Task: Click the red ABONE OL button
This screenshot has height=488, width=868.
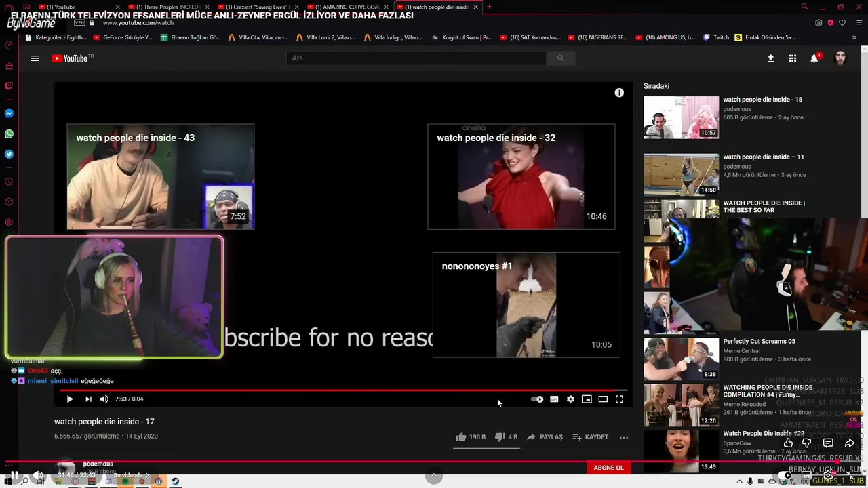Action: pyautogui.click(x=608, y=468)
